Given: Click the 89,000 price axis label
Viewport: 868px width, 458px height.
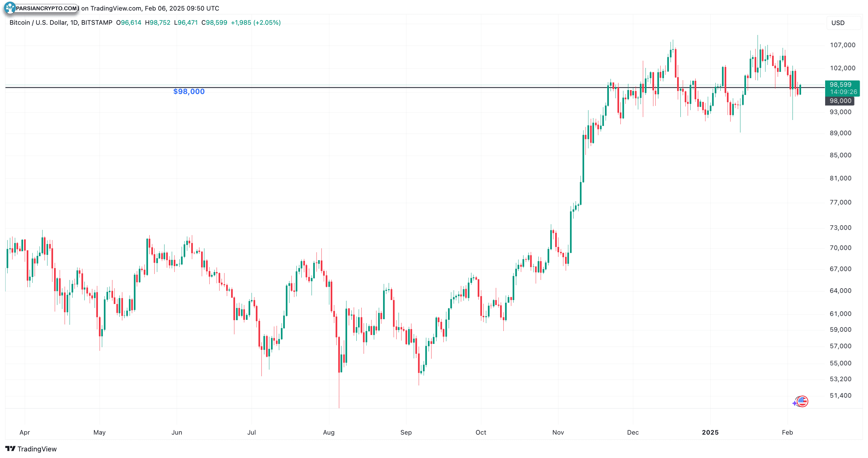Looking at the screenshot, I should coord(840,133).
